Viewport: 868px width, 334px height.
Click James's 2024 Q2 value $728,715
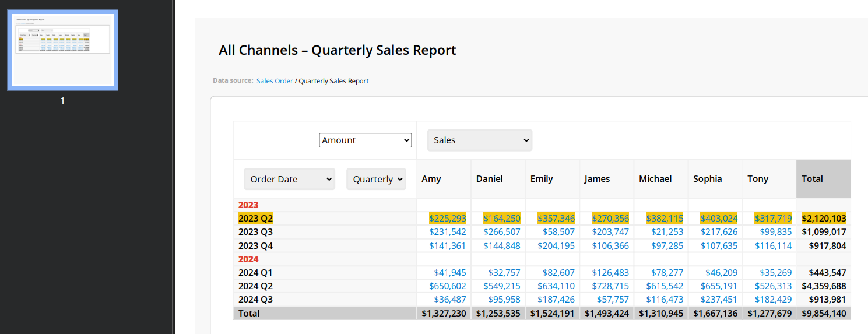coord(610,286)
